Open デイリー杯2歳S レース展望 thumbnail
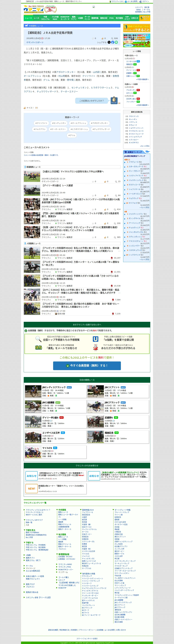 pos(32,190)
